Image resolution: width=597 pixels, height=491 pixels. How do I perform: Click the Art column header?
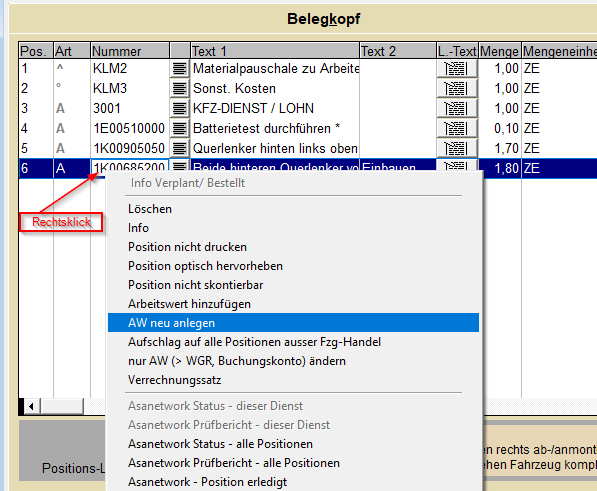tap(72, 51)
